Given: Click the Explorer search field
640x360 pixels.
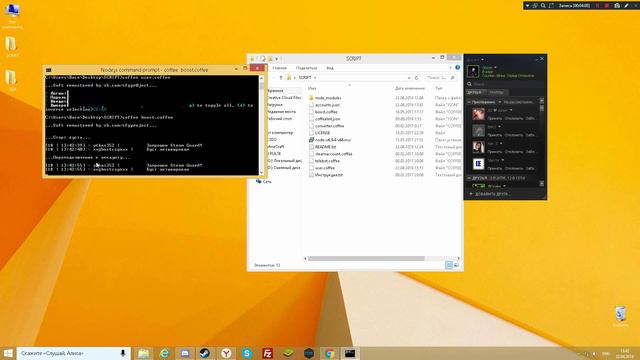Looking at the screenshot, I should (440, 78).
